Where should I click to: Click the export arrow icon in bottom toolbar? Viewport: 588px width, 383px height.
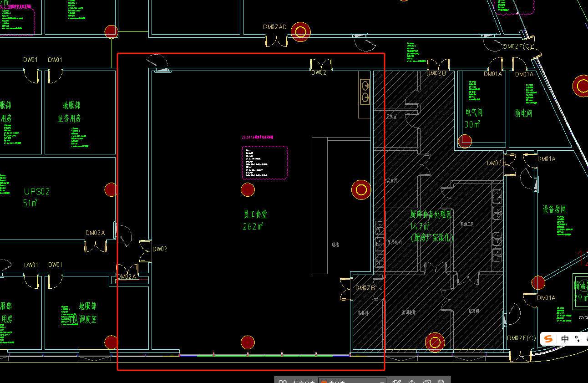click(x=412, y=382)
